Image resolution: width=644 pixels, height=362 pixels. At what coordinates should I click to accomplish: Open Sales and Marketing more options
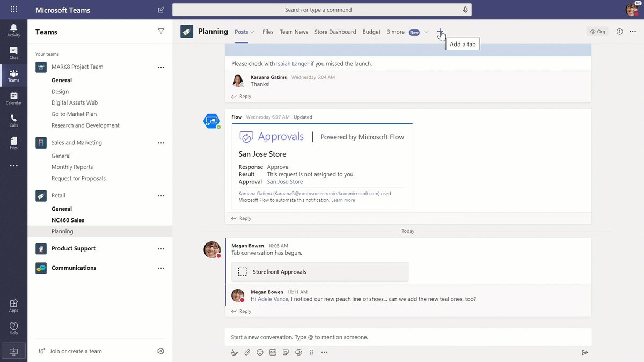click(160, 143)
